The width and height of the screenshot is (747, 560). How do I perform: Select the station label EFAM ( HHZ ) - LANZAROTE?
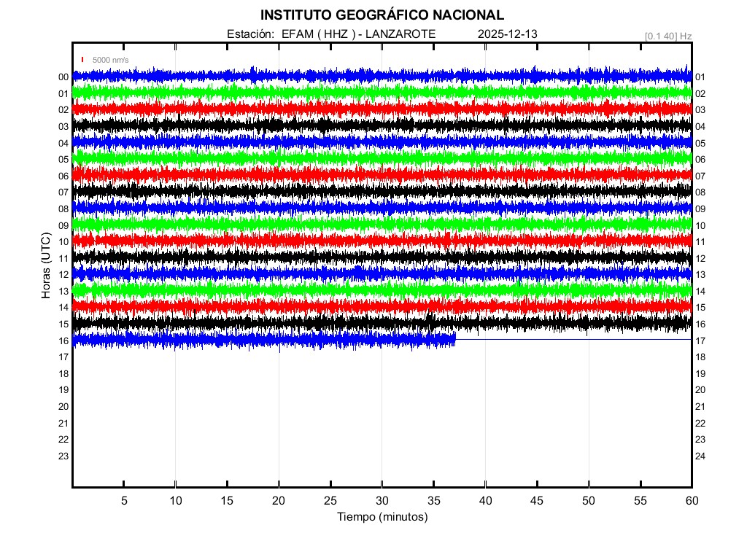(331, 34)
